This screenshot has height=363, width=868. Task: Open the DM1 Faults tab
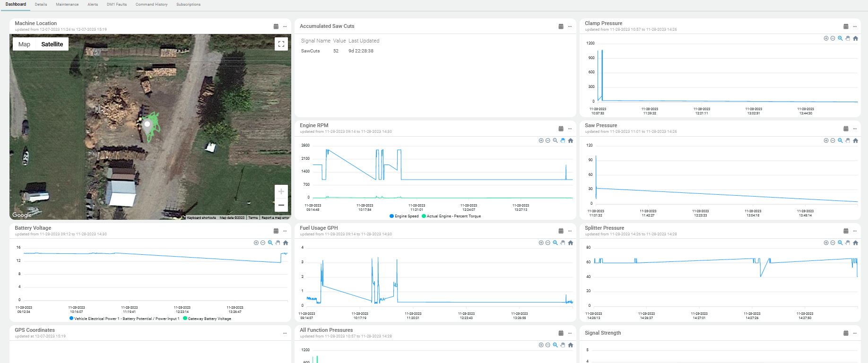pos(117,4)
